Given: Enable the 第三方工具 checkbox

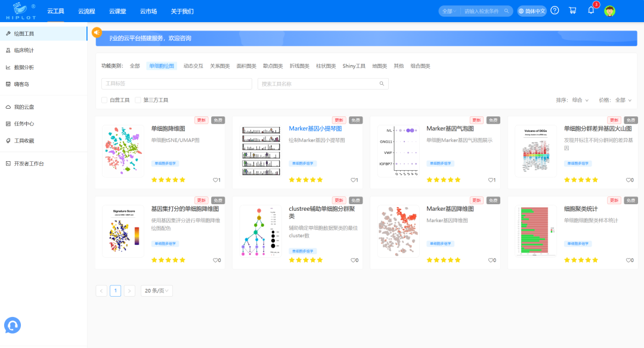Looking at the screenshot, I should 138,100.
